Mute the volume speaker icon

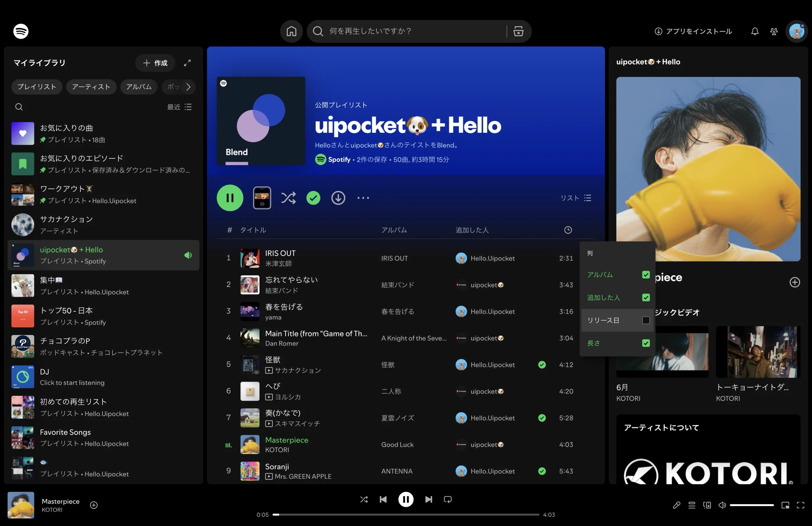(x=722, y=505)
